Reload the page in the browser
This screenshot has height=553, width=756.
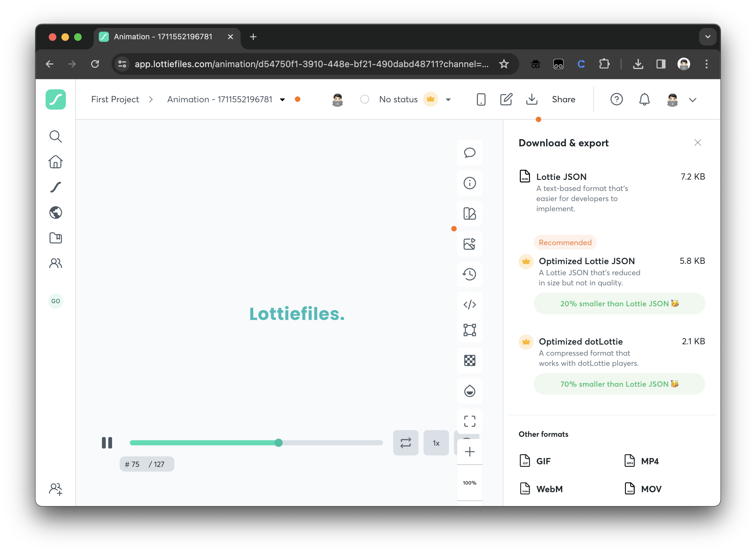[x=95, y=64]
